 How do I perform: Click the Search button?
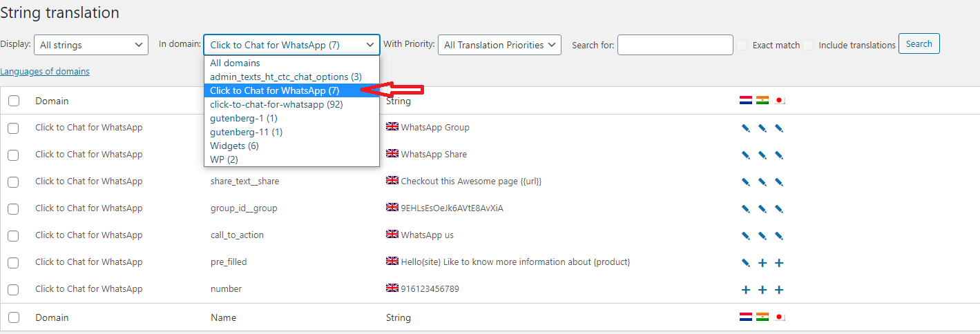(919, 43)
